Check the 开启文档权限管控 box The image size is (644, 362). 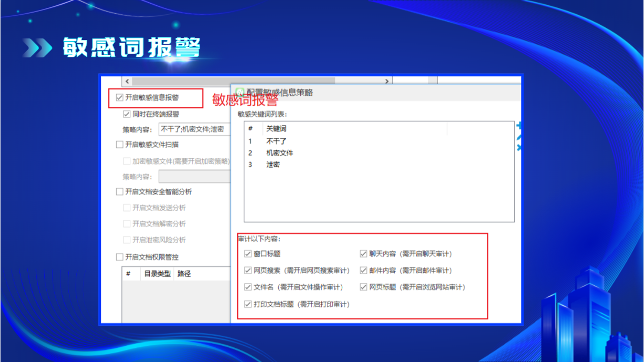[120, 257]
